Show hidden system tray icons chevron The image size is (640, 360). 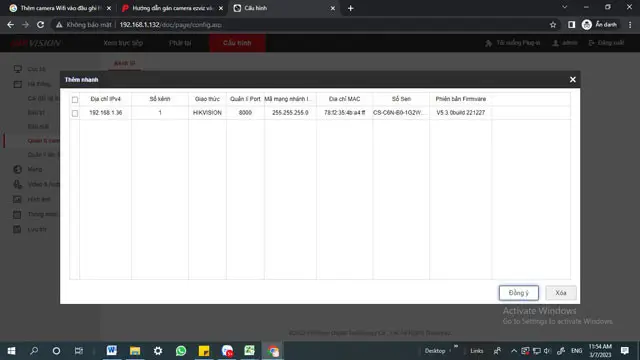[514, 351]
